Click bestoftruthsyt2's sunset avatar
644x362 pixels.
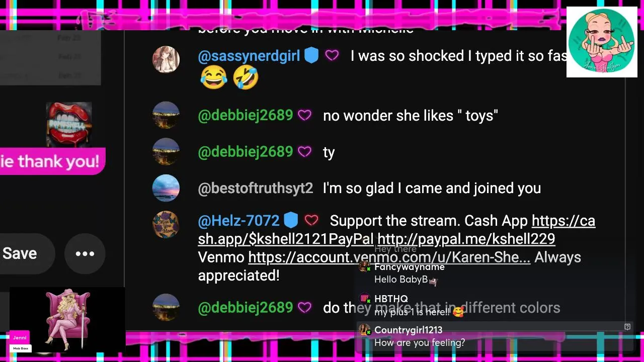click(166, 188)
